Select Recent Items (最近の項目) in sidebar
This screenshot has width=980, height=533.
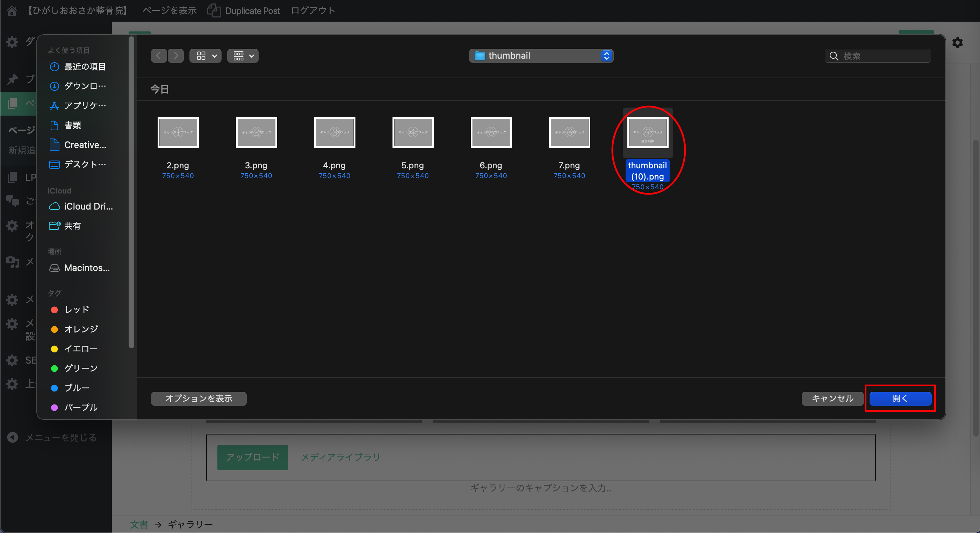[x=85, y=66]
